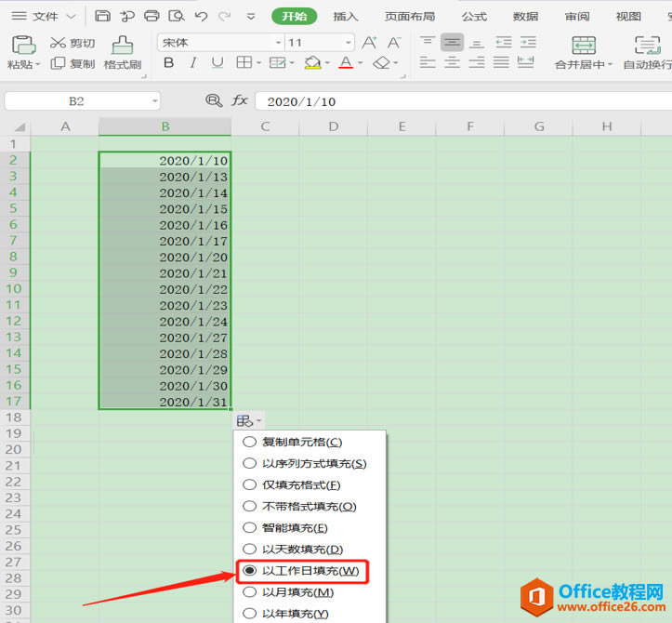Image resolution: width=672 pixels, height=623 pixels.
Task: Select 以序列方式填充(S) radio option
Action: pyautogui.click(x=249, y=463)
